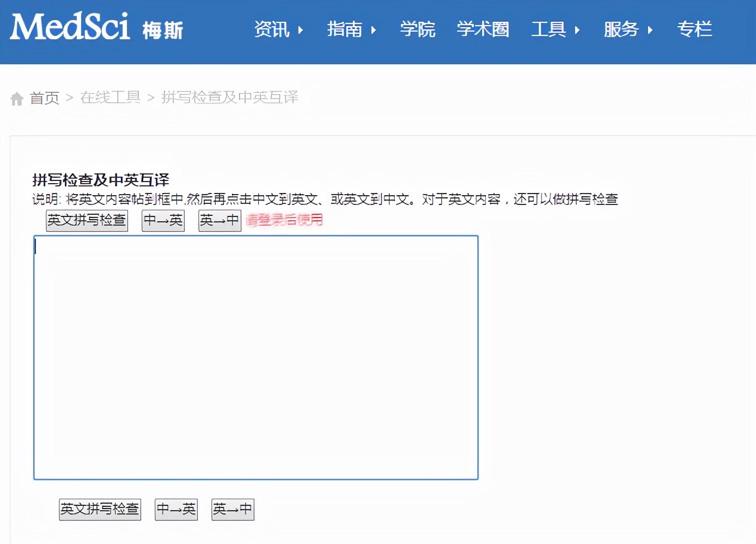Click the home icon in the breadcrumb
This screenshot has height=544, width=756.
tap(16, 98)
